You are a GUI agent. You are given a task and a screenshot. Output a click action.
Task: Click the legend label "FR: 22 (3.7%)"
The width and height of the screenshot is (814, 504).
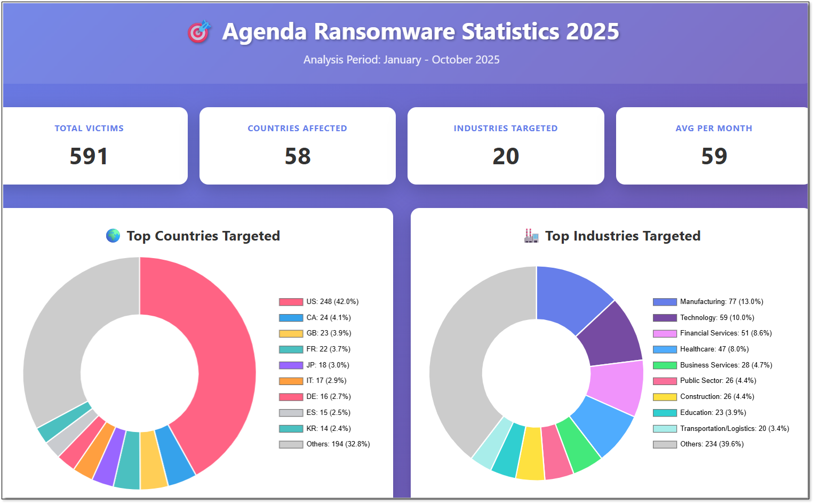[x=329, y=349]
